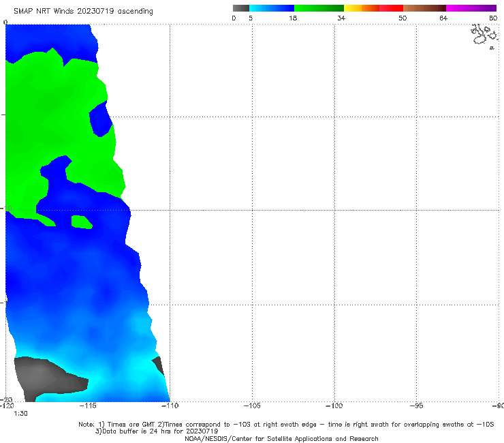Click the small isolated green patch below -10

(x=82, y=222)
